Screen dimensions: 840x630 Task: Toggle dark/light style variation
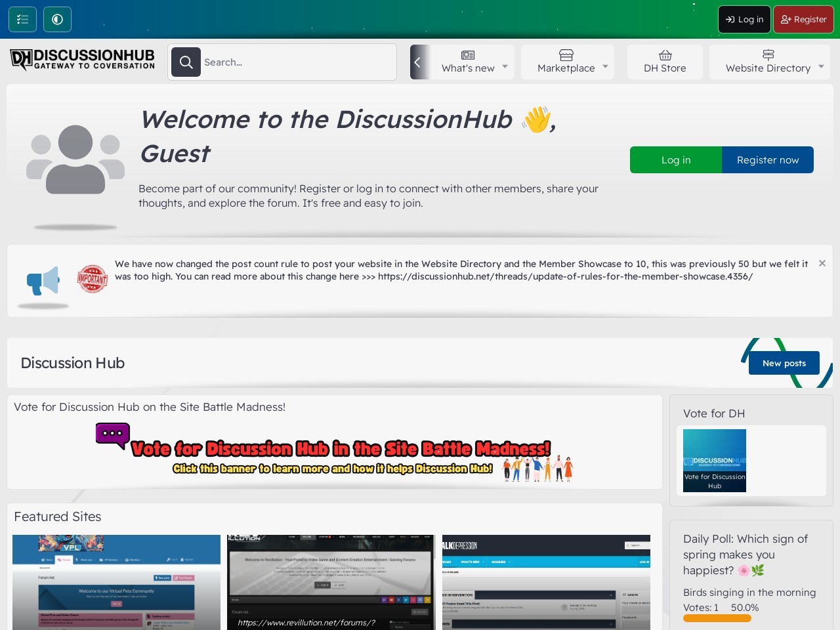click(x=57, y=19)
